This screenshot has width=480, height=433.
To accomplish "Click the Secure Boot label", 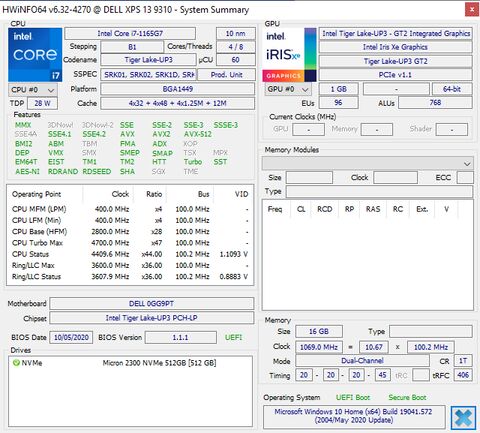I will [407, 398].
